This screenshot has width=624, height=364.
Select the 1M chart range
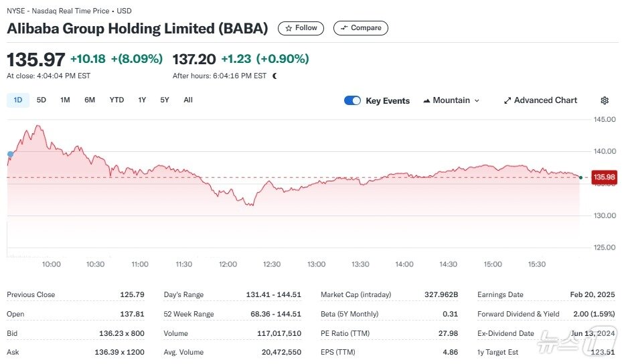pos(65,100)
